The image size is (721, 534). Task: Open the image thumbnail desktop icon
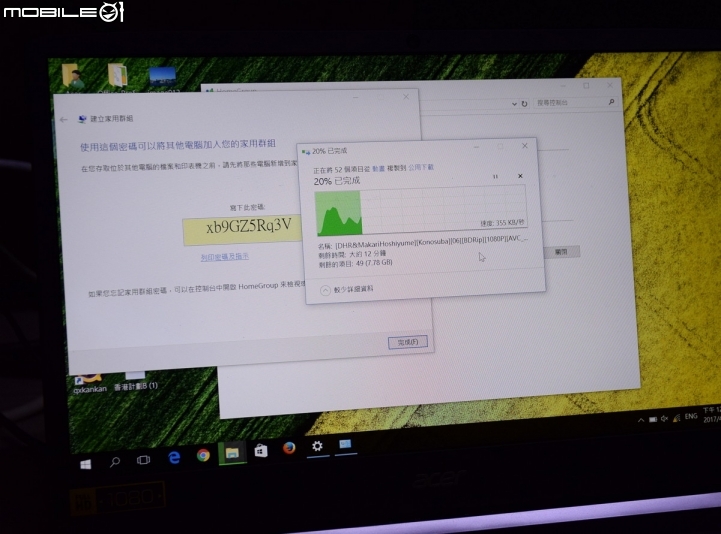pyautogui.click(x=162, y=78)
